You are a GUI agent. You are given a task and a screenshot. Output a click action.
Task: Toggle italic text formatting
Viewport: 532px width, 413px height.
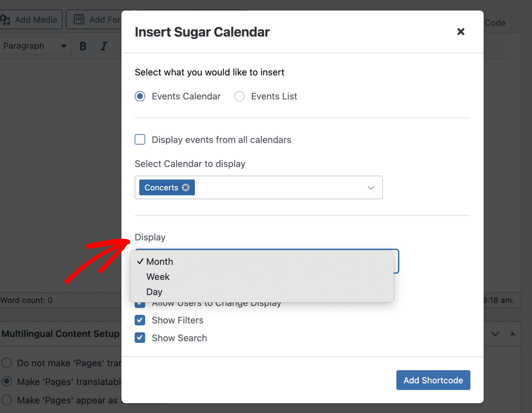tap(104, 46)
